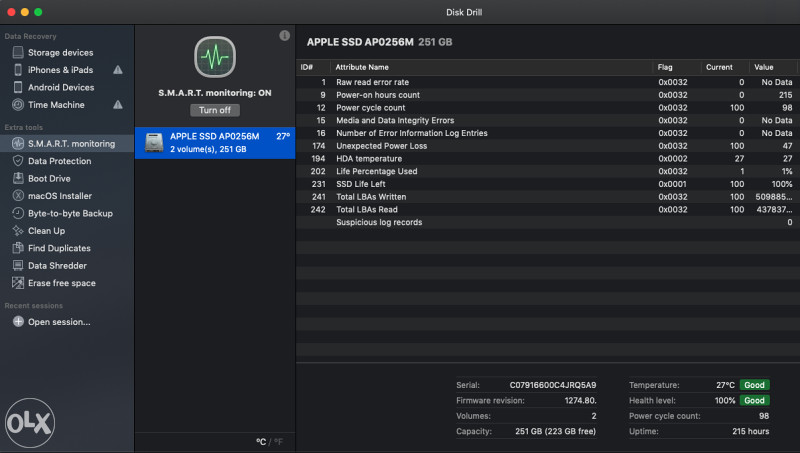800x453 pixels.
Task: Click the APPLE SSD AP0256M title heading
Action: [360, 42]
